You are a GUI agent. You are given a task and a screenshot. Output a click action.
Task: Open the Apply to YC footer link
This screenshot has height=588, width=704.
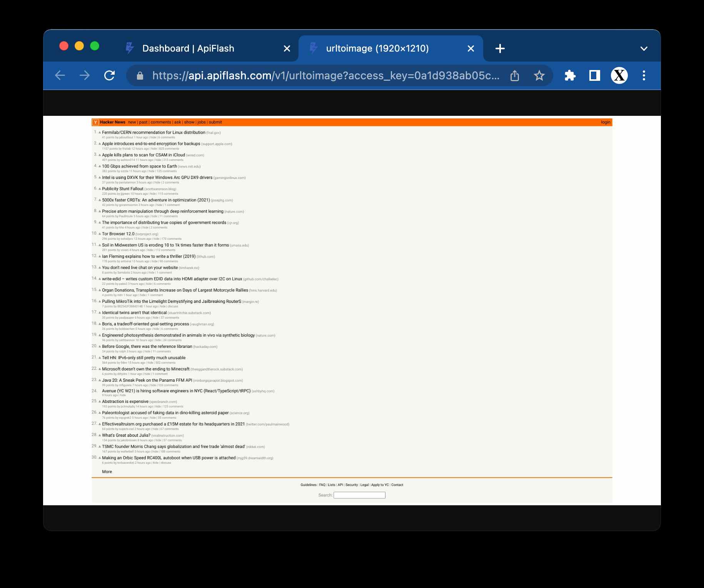coord(380,485)
